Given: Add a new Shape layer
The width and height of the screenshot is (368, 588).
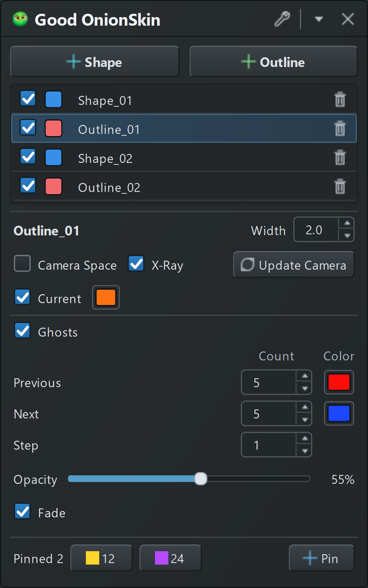Looking at the screenshot, I should [x=94, y=61].
